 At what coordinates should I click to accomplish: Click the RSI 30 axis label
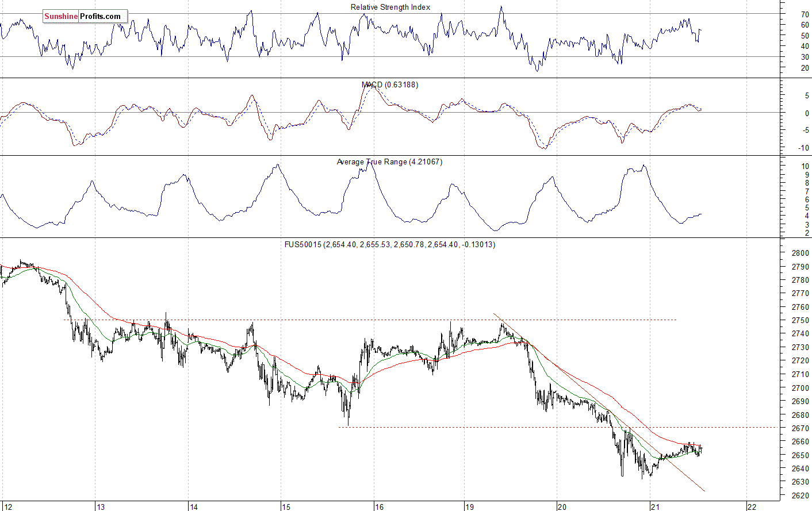point(805,57)
